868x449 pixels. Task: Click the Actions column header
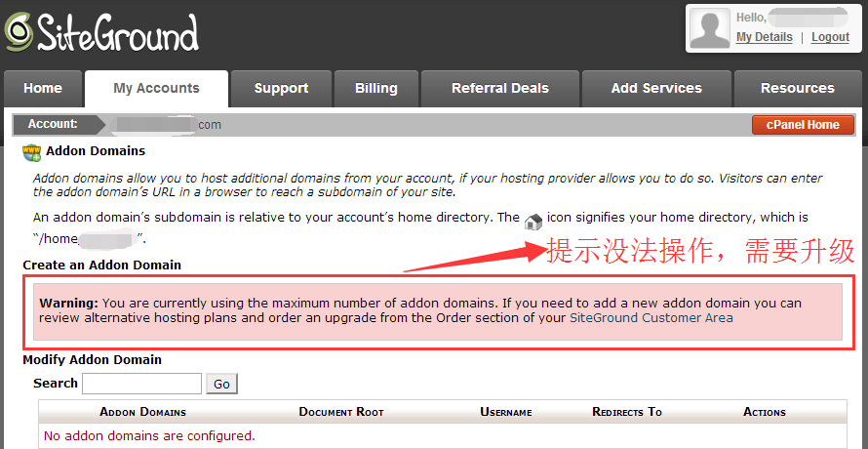tap(765, 412)
